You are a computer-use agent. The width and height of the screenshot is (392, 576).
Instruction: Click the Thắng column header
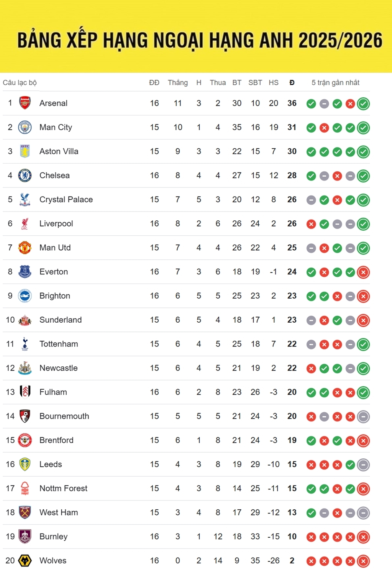click(x=178, y=83)
